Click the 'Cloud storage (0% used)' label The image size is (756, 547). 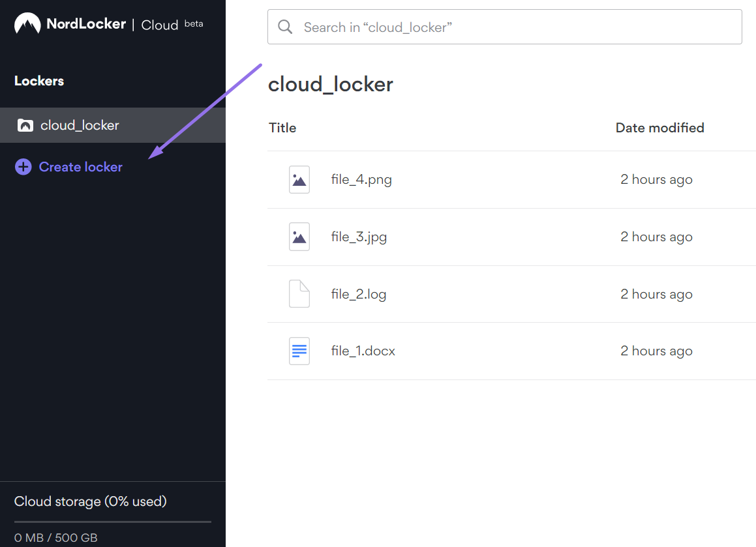click(x=90, y=501)
